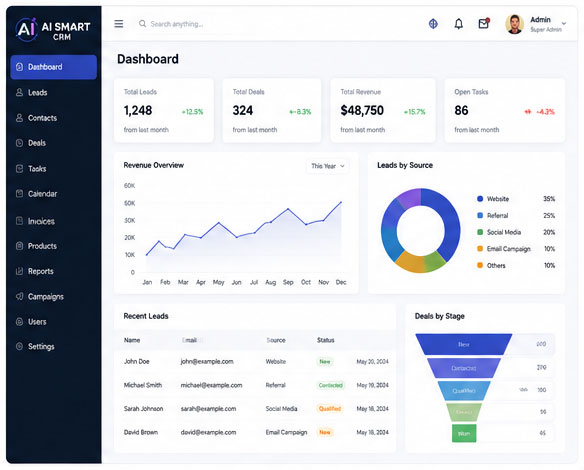Click the Revenue Overview heading
The height and width of the screenshot is (470, 584).
(153, 165)
